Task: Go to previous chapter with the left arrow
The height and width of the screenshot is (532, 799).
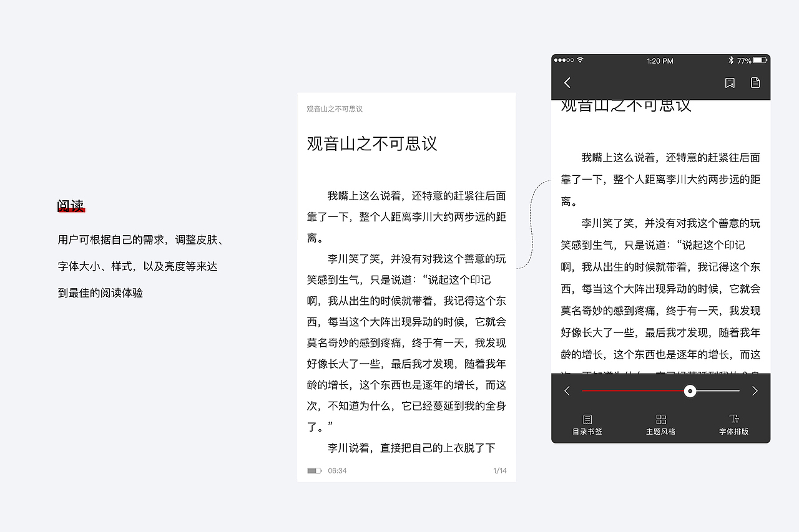Action: [x=567, y=391]
